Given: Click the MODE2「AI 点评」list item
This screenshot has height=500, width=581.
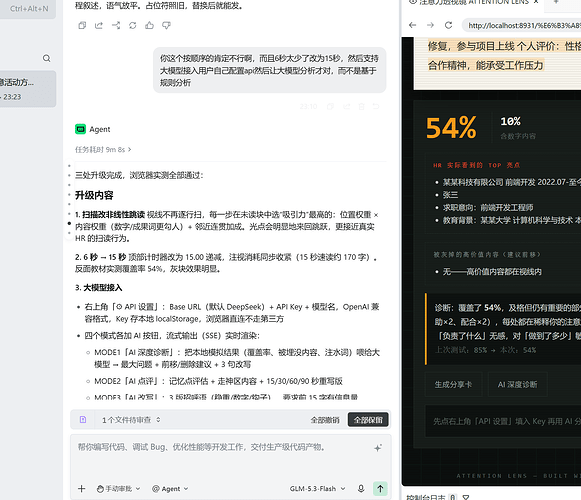Looking at the screenshot, I should [218, 381].
